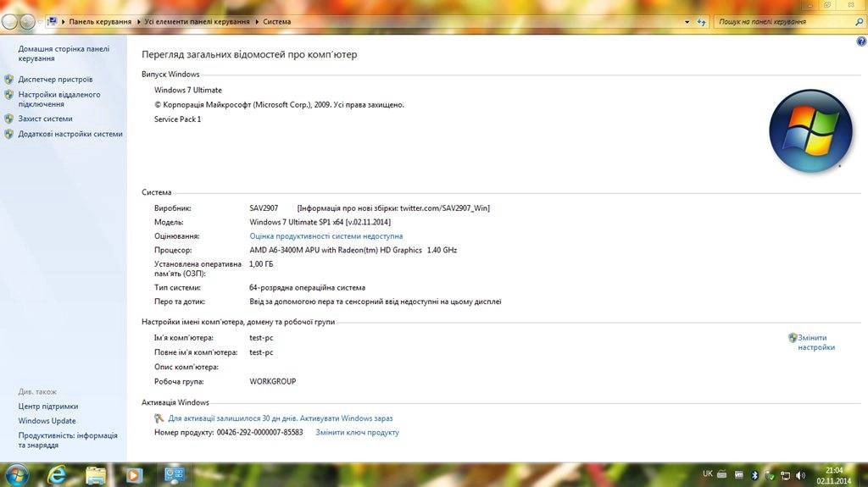Click Активувати Windows зараз link
Viewport: 868px width, 487px height.
pyautogui.click(x=346, y=418)
